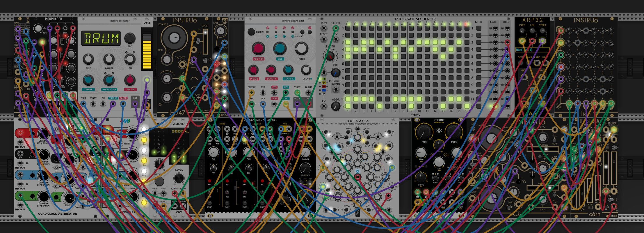
Task: Click the POS input jack on the texture synthesizer
Action: click(274, 93)
